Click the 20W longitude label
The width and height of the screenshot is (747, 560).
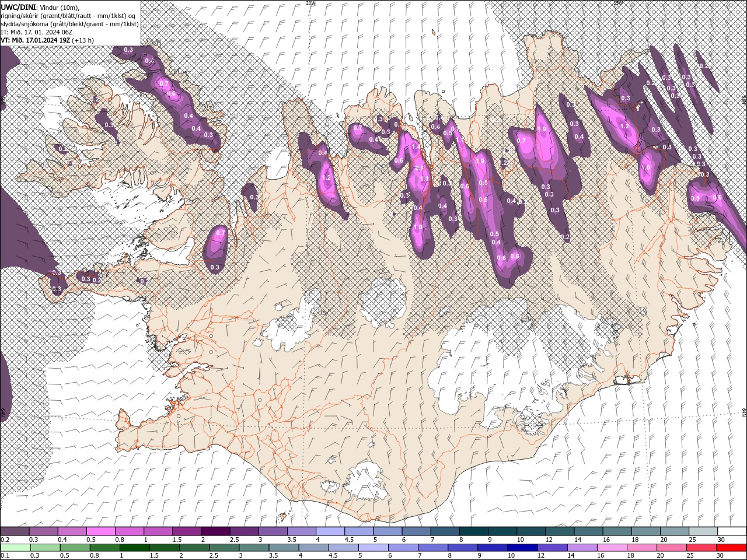click(310, 3)
